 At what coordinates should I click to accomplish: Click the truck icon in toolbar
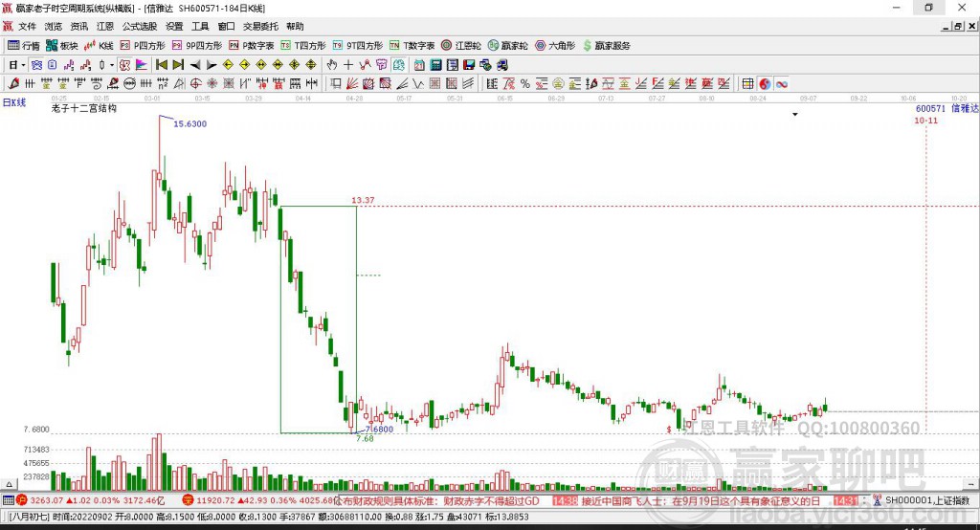pos(501,65)
